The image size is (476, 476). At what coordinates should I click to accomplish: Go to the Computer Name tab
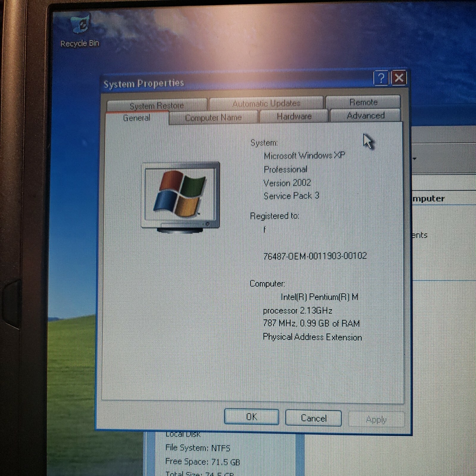click(213, 118)
